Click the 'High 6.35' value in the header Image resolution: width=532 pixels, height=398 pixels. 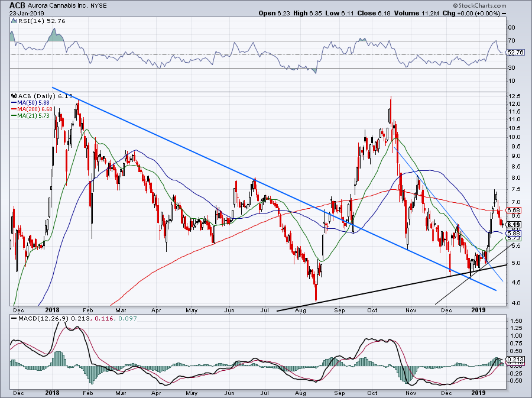(308, 13)
